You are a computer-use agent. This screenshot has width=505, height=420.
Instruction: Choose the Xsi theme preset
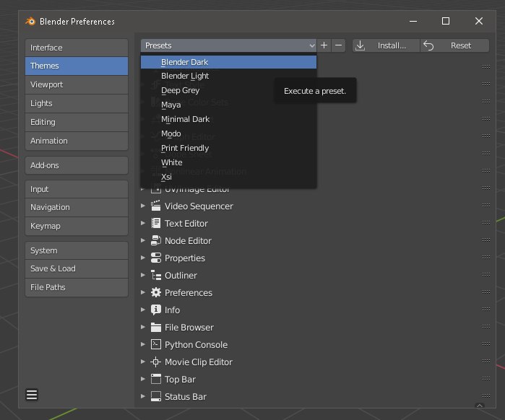[228, 177]
